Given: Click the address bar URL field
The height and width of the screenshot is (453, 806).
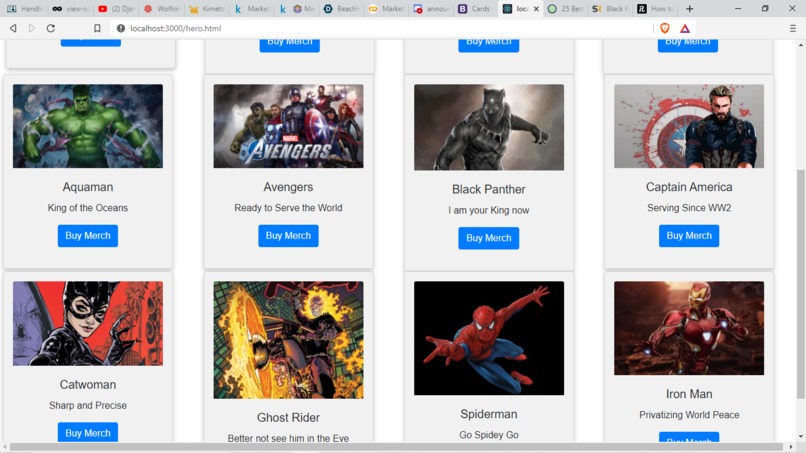Looking at the screenshot, I should (380, 28).
